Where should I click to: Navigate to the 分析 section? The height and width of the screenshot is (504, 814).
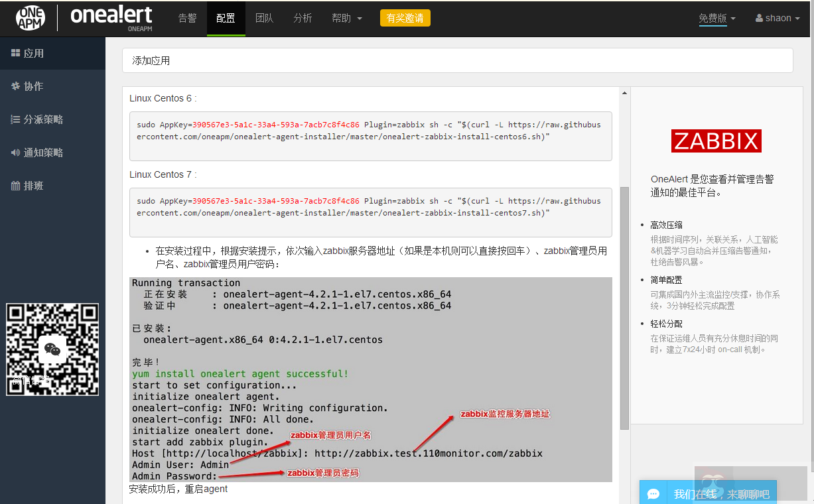(x=303, y=18)
